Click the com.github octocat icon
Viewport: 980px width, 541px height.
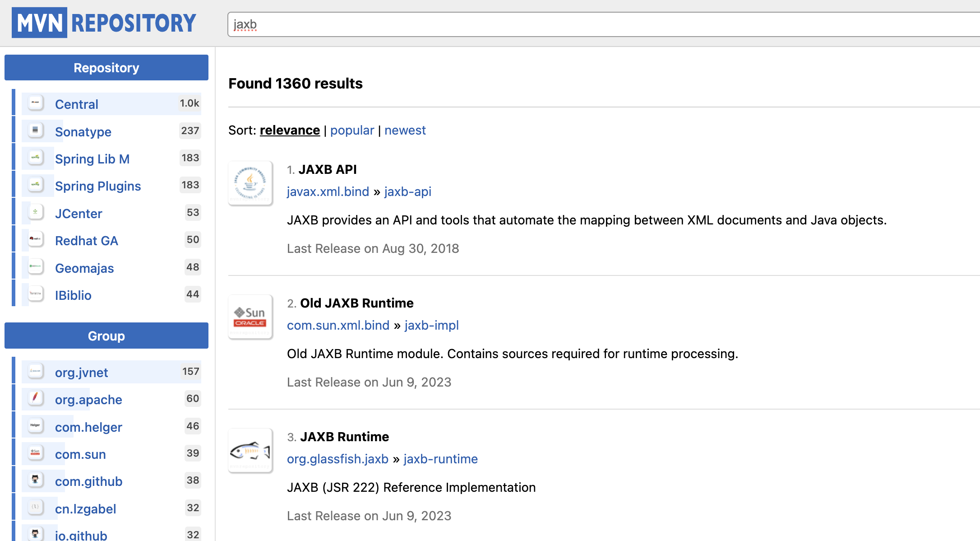click(x=36, y=480)
